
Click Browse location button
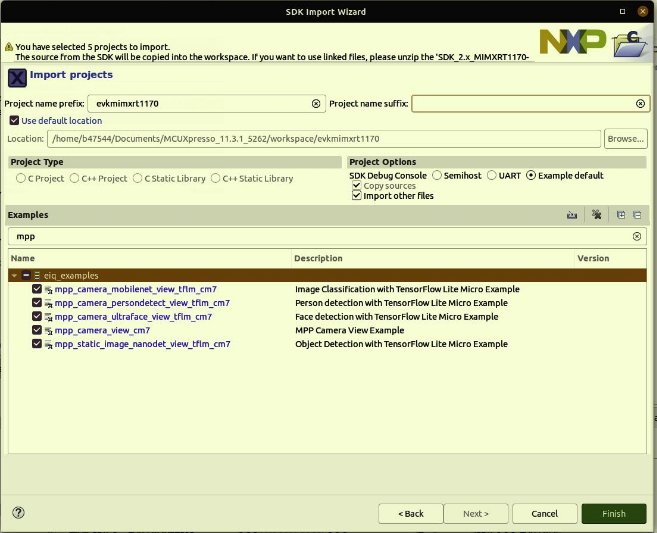(x=626, y=139)
